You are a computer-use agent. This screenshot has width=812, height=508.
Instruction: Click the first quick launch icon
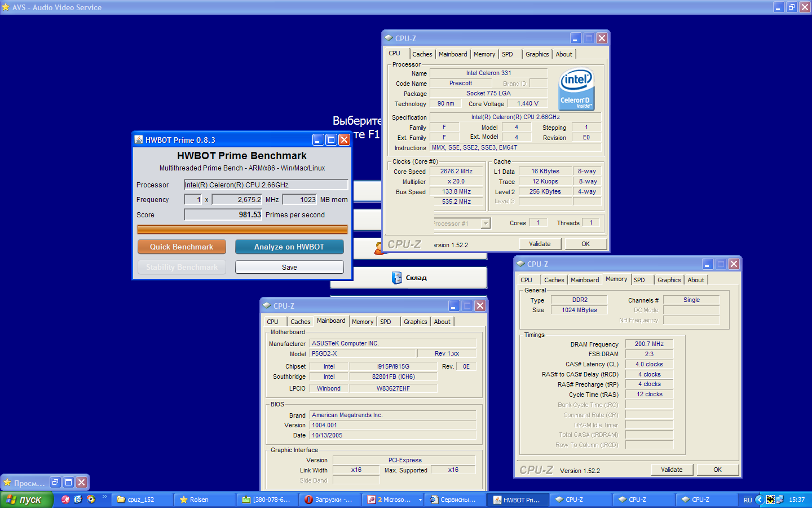[x=65, y=500]
